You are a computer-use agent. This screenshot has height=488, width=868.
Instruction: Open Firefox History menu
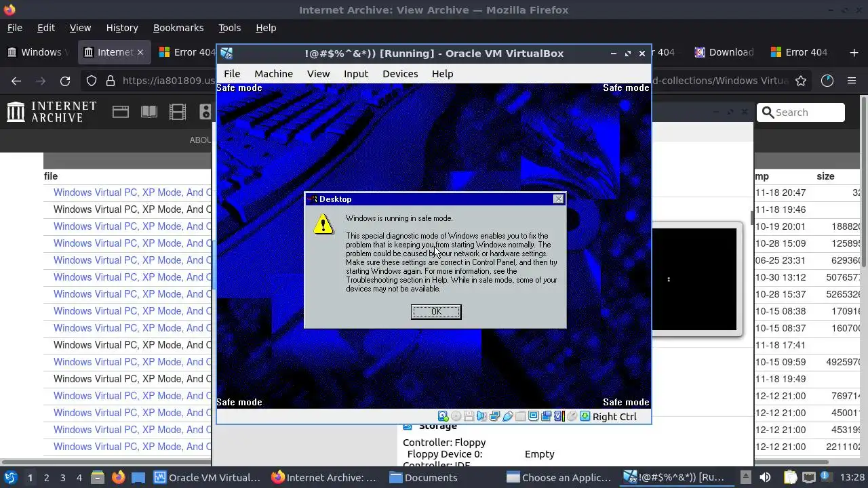[x=122, y=28]
